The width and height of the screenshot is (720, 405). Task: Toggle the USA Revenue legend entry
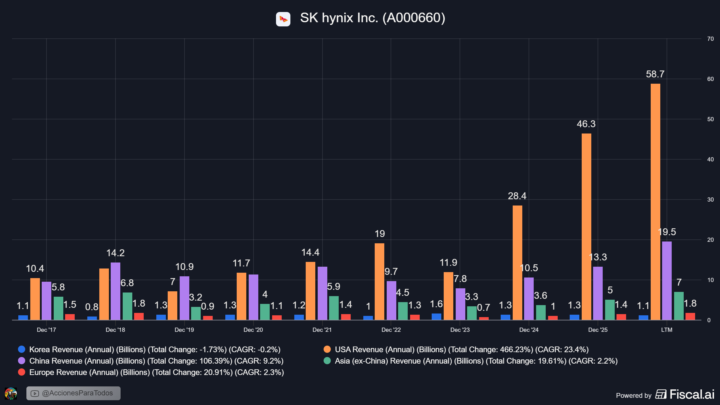456,349
